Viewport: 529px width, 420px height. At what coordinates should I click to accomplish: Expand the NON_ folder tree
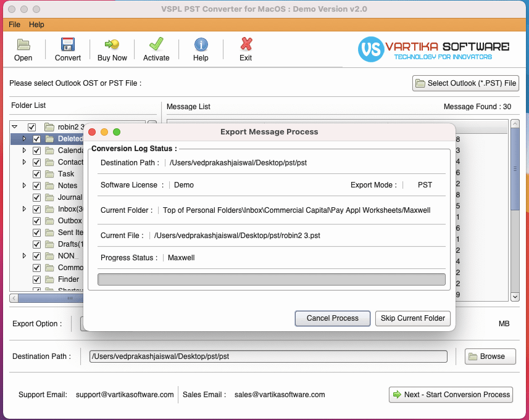[24, 255]
